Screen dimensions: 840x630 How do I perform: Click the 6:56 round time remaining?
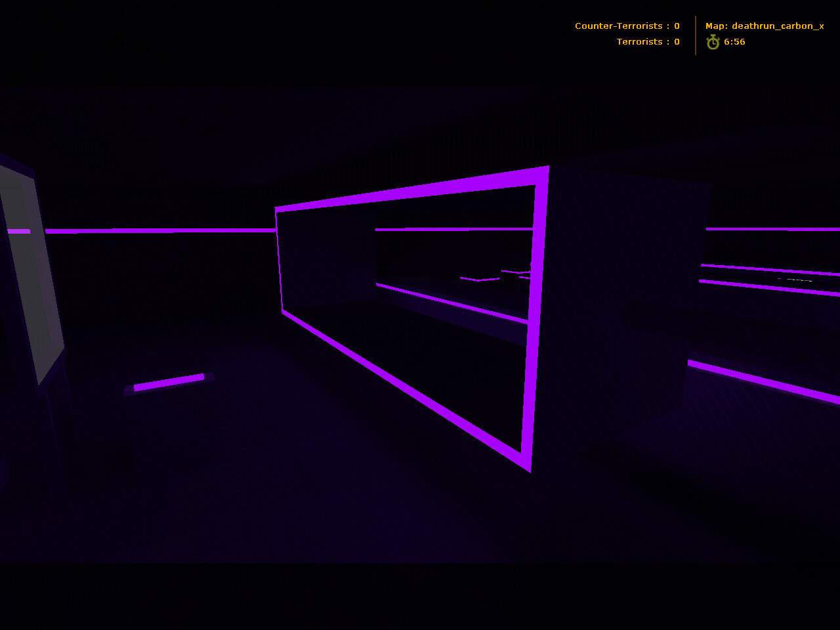coord(734,42)
